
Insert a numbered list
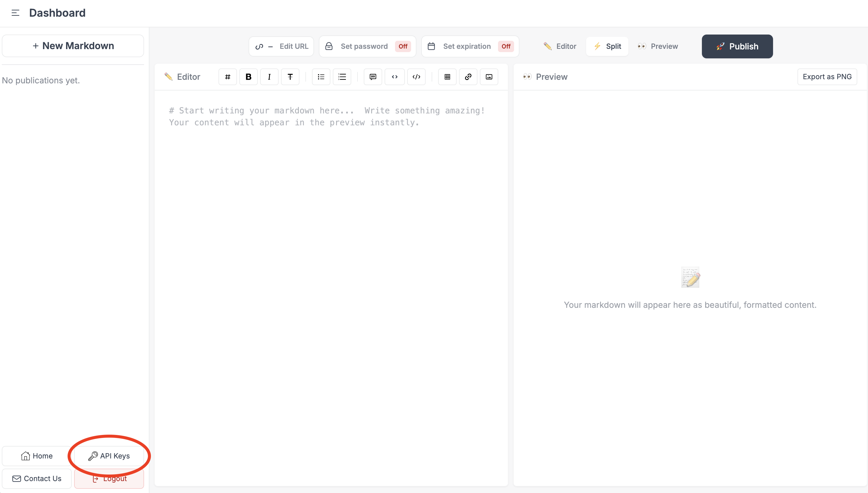pos(342,77)
